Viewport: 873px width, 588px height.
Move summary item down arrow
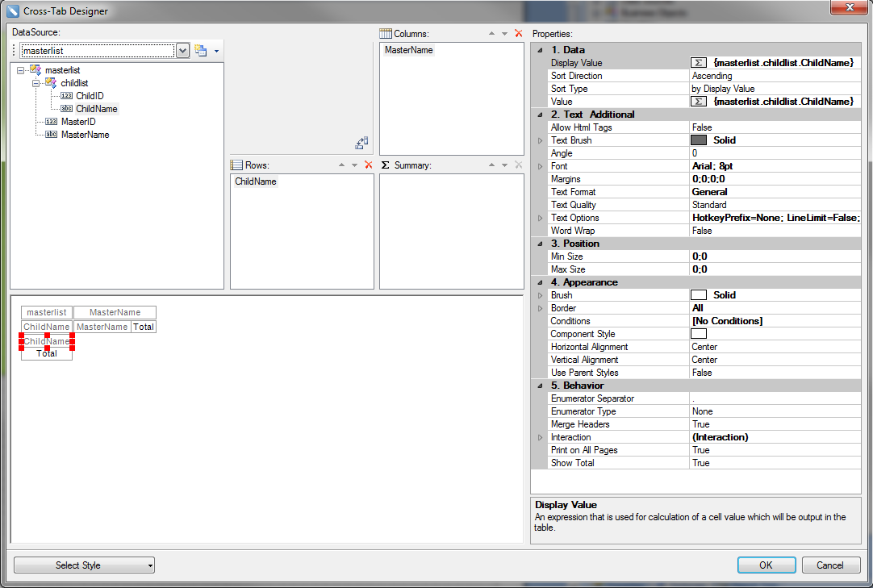tap(504, 165)
